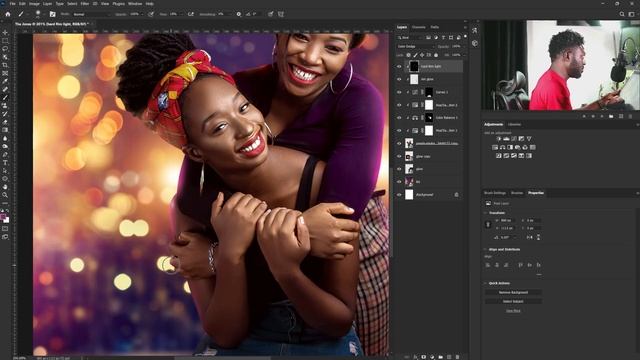Toggle the airbrush build-up option
Viewport: 640px width, 360px height.
(191, 14)
